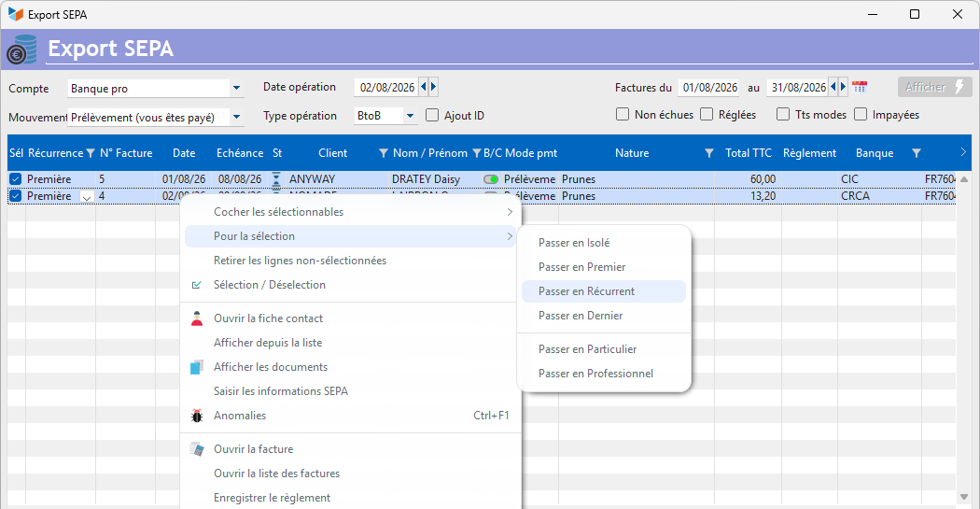
Task: Check the Non échues option
Action: (623, 115)
